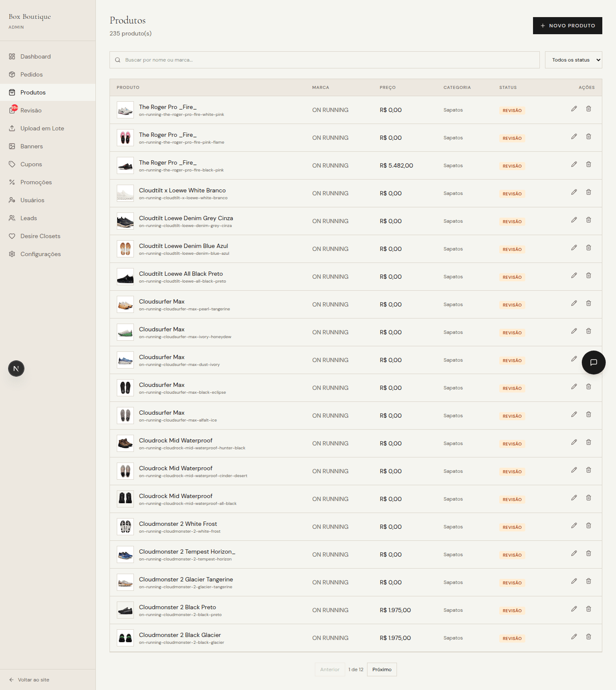
Task: Delete Cloudsurfer Max ivory-honeydew row
Action: pyautogui.click(x=589, y=331)
